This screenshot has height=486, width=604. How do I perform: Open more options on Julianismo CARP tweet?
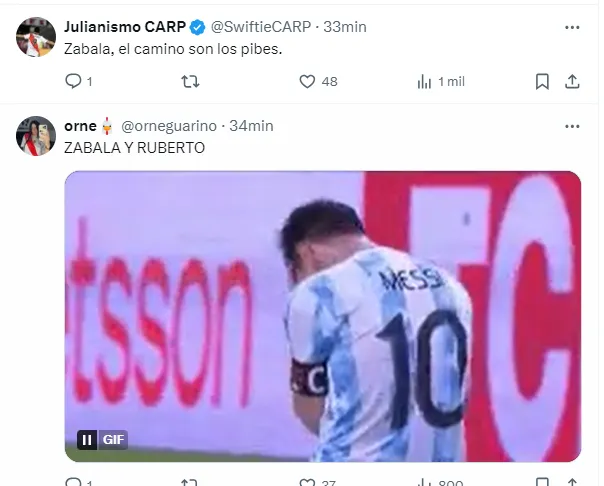click(x=572, y=27)
